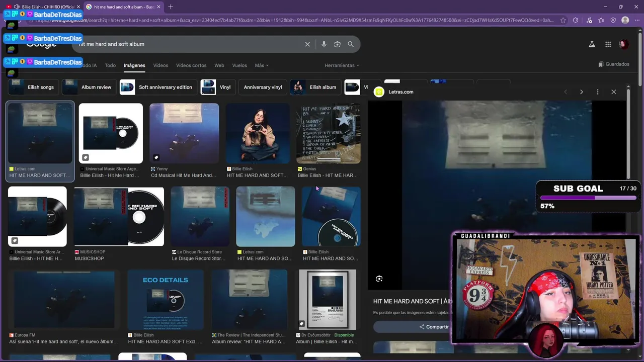Viewport: 644px width, 362px height.
Task: Click the search query input field
Action: pyautogui.click(x=191, y=44)
